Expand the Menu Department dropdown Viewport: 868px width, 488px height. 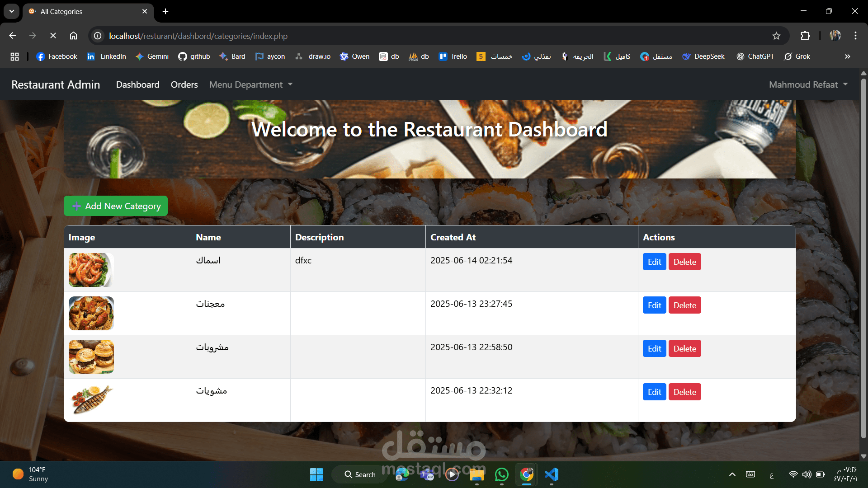click(x=251, y=84)
